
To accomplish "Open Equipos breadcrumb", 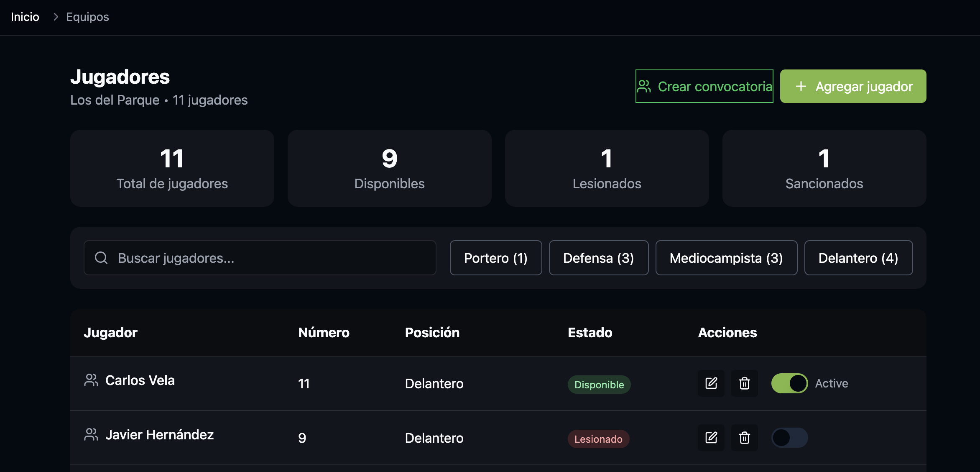I will pos(87,17).
